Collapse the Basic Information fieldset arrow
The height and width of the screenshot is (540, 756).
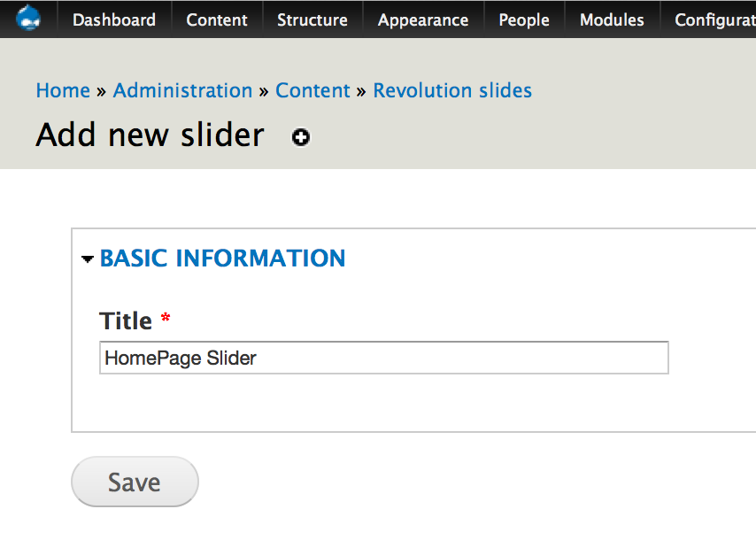[x=87, y=259]
